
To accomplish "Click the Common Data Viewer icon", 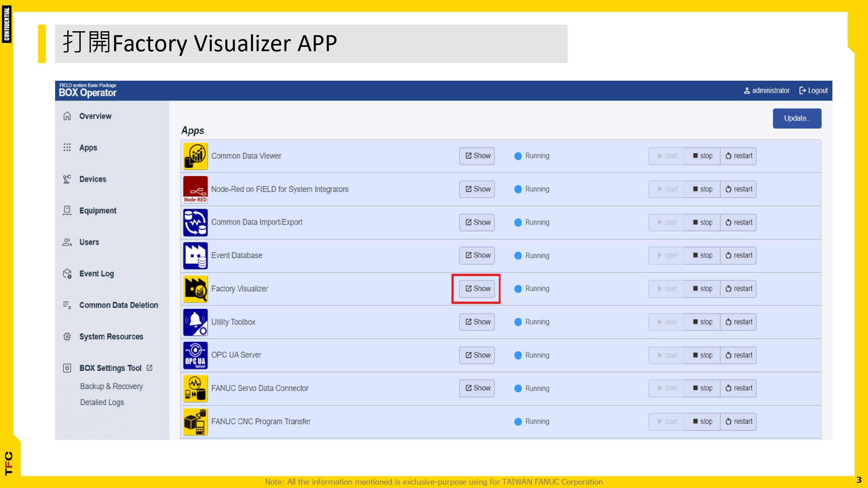I will point(195,156).
